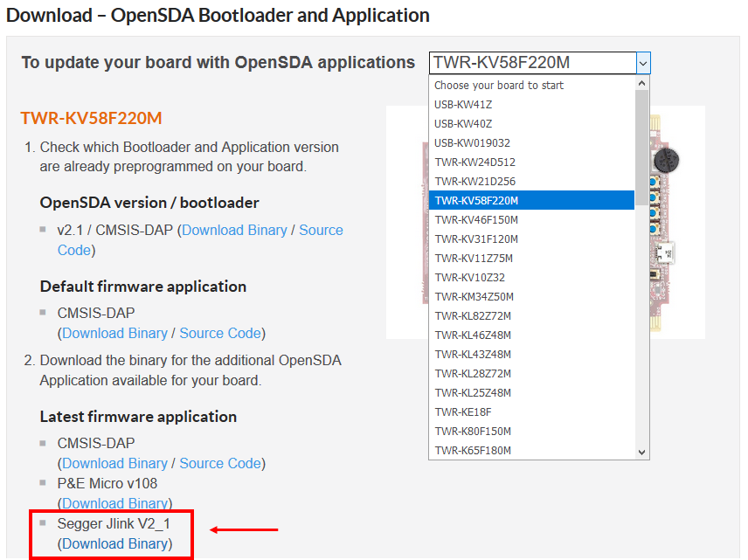This screenshot has height=560, width=748.
Task: Download the OpenSDA v2.1 bootloader binary
Action: [234, 231]
